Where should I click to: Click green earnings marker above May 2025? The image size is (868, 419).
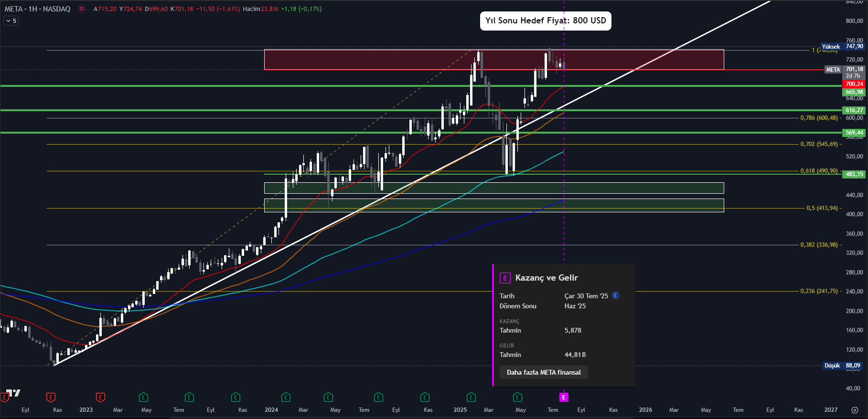pos(517,397)
